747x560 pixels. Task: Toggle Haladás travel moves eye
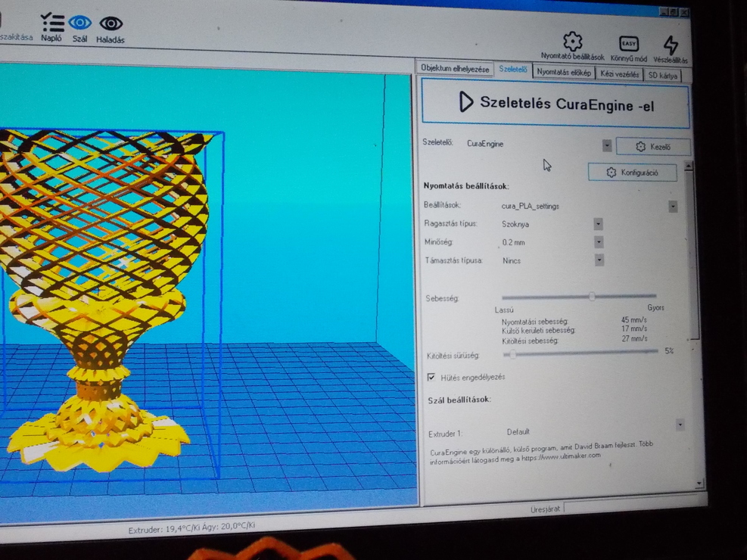(110, 25)
